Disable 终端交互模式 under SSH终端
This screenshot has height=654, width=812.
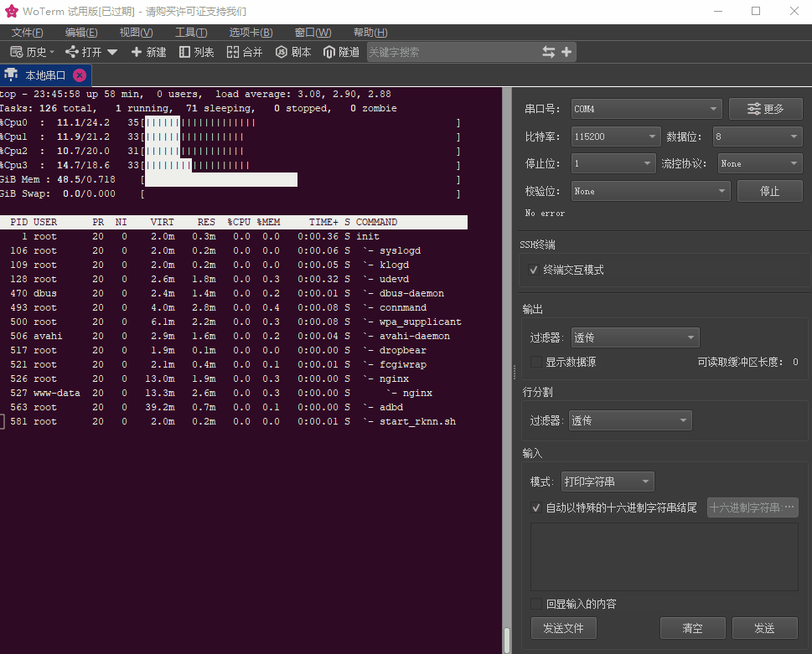[x=534, y=270]
